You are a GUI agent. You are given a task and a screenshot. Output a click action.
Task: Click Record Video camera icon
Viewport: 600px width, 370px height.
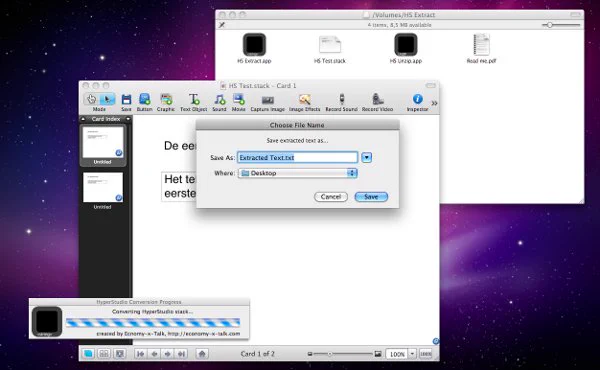(x=378, y=99)
